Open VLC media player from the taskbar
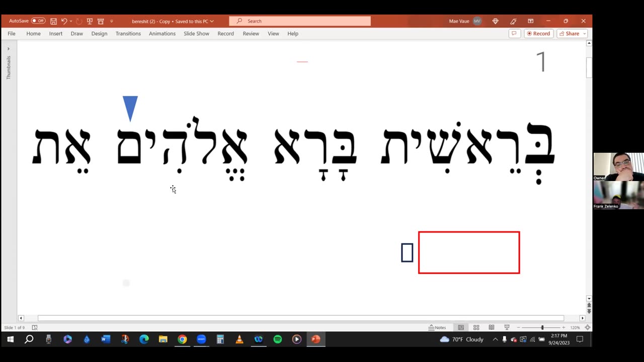This screenshot has width=644, height=362. tap(239, 339)
